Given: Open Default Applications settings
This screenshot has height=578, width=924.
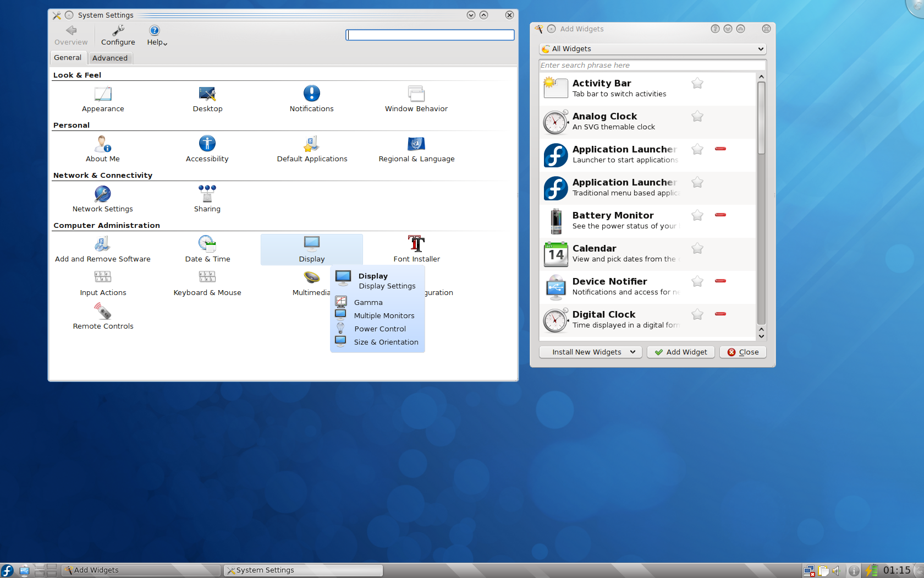Looking at the screenshot, I should pyautogui.click(x=312, y=149).
